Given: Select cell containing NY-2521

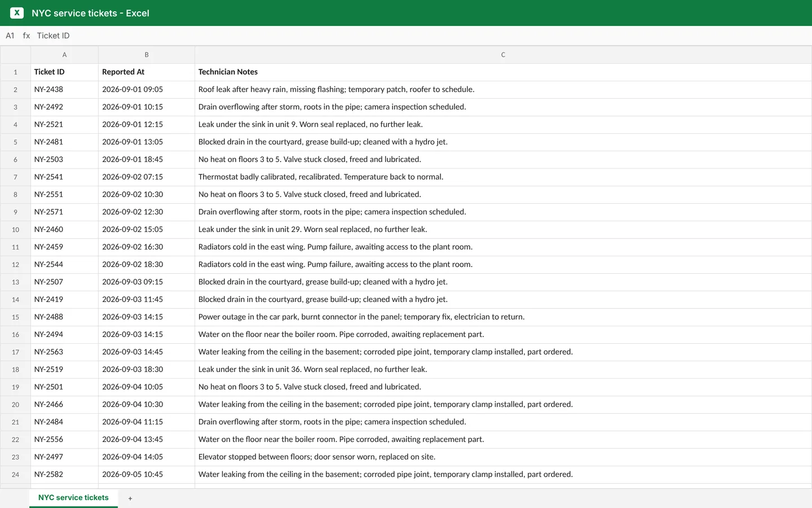Looking at the screenshot, I should [64, 125].
